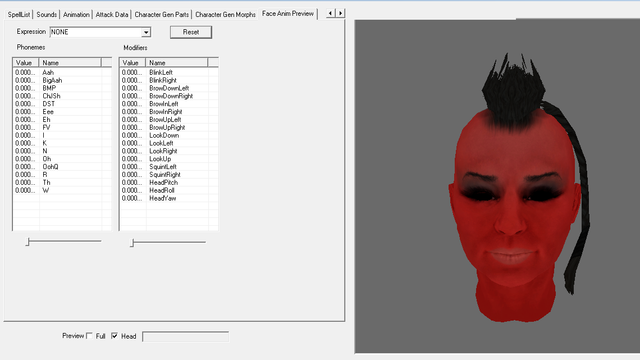640x360 pixels.
Task: Select the BrowInRight modifier row
Action: (169, 111)
